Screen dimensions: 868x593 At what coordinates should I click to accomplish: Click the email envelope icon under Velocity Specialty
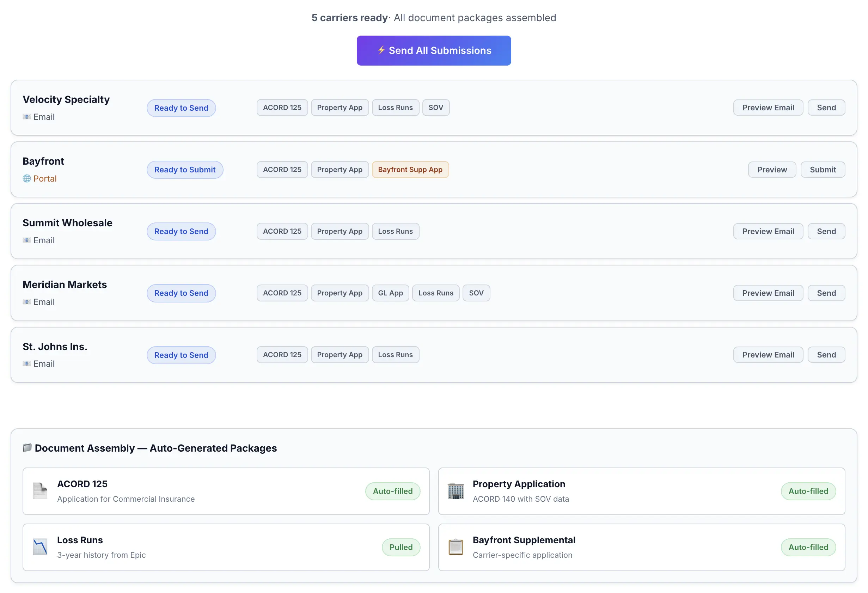tap(26, 117)
